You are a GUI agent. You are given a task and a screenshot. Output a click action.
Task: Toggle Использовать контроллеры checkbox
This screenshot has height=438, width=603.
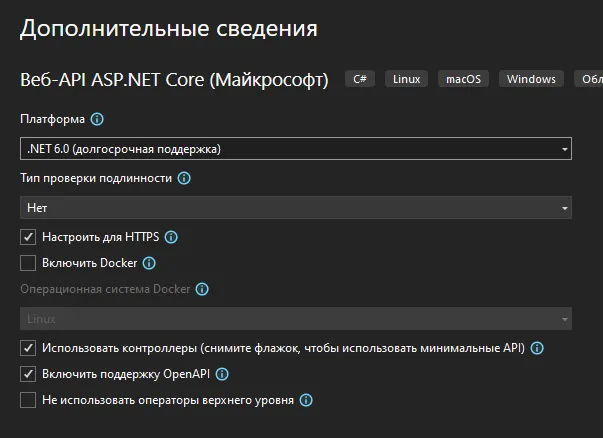point(28,348)
